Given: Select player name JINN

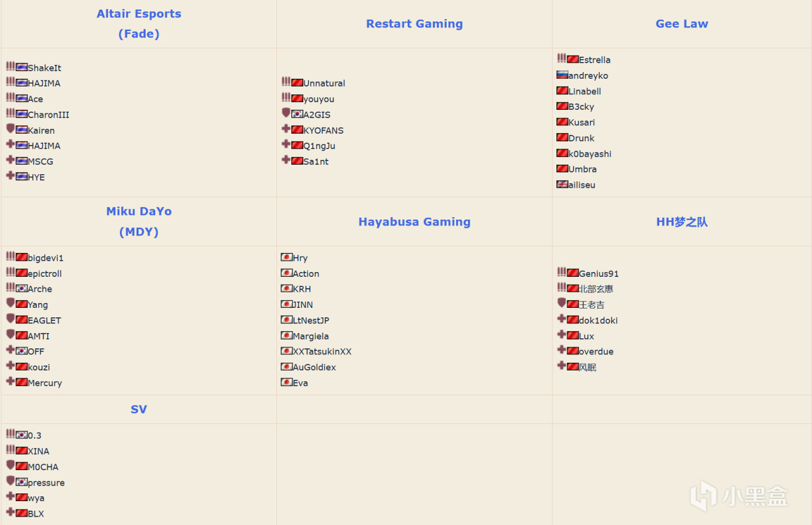Looking at the screenshot, I should coord(303,304).
